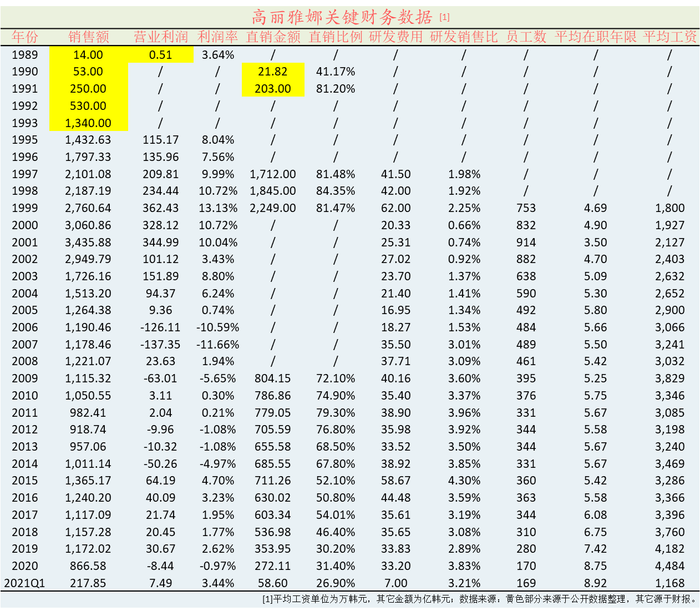Viewport: 700px width, 611px height.
Task: Select the 1995 operating profit "115.17"
Action: click(161, 140)
